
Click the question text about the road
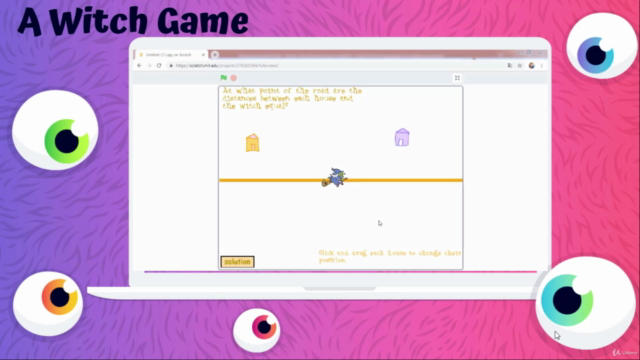[x=292, y=98]
